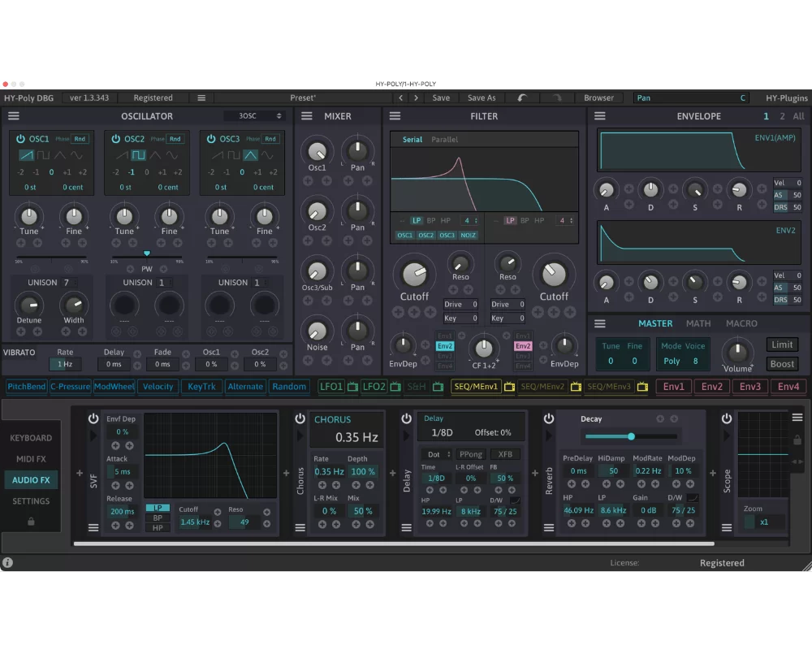Toggle the Scope effect power

(x=727, y=418)
